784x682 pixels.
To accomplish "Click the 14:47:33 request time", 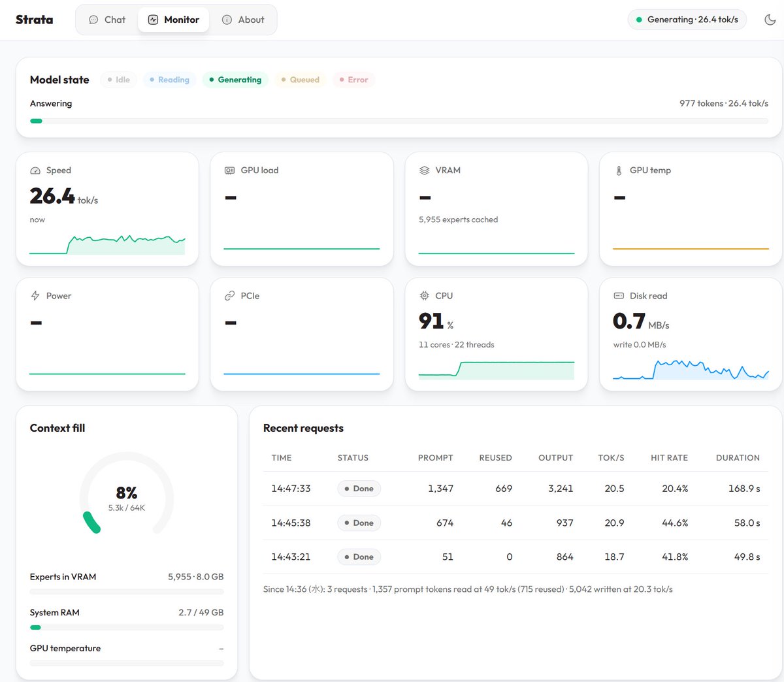I will 291,489.
